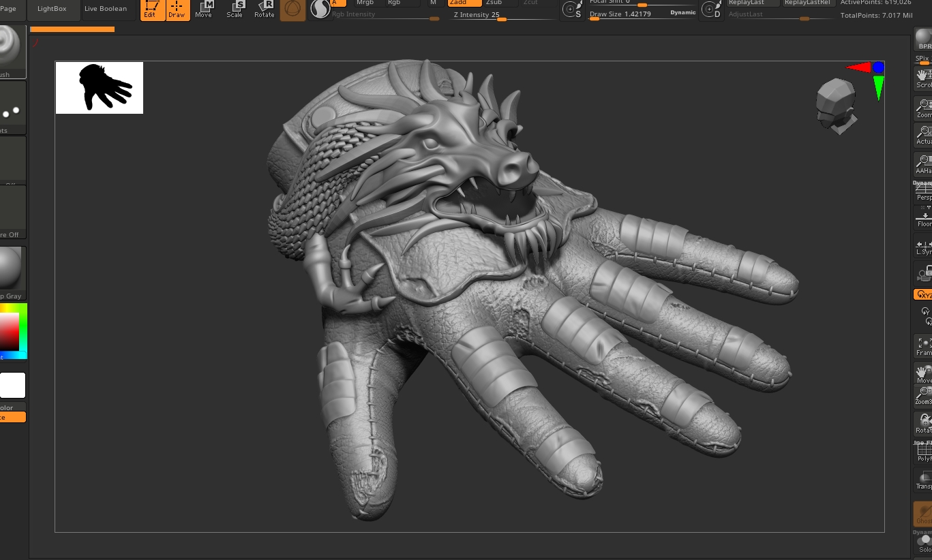Image resolution: width=932 pixels, height=560 pixels.
Task: Click the Frame view icon
Action: coord(924,346)
